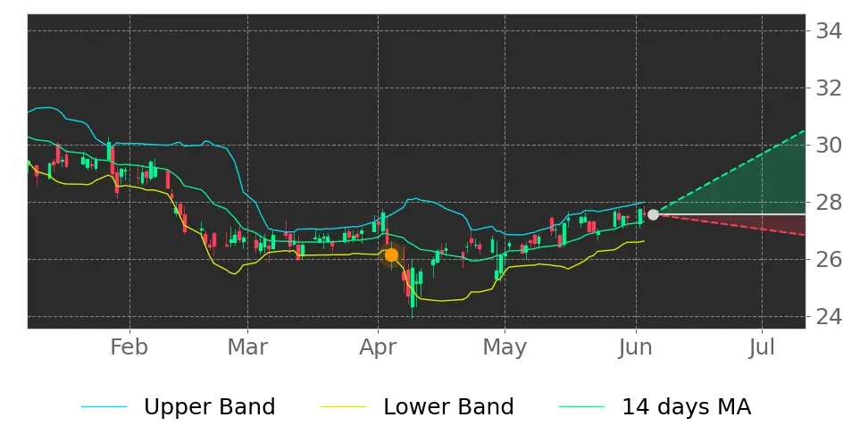
Task: Click the 32 price axis label
Action: point(829,88)
